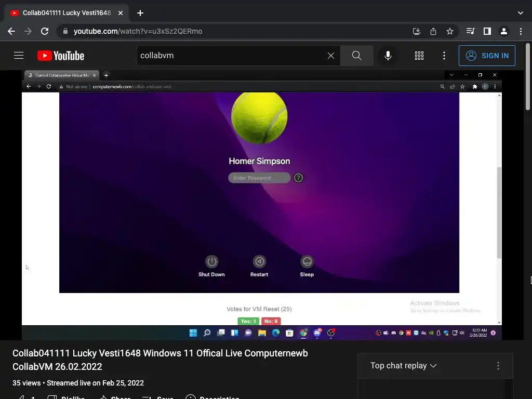This screenshot has height=399, width=532.
Task: Open the Chrome tab search chevron
Action: pos(521,13)
